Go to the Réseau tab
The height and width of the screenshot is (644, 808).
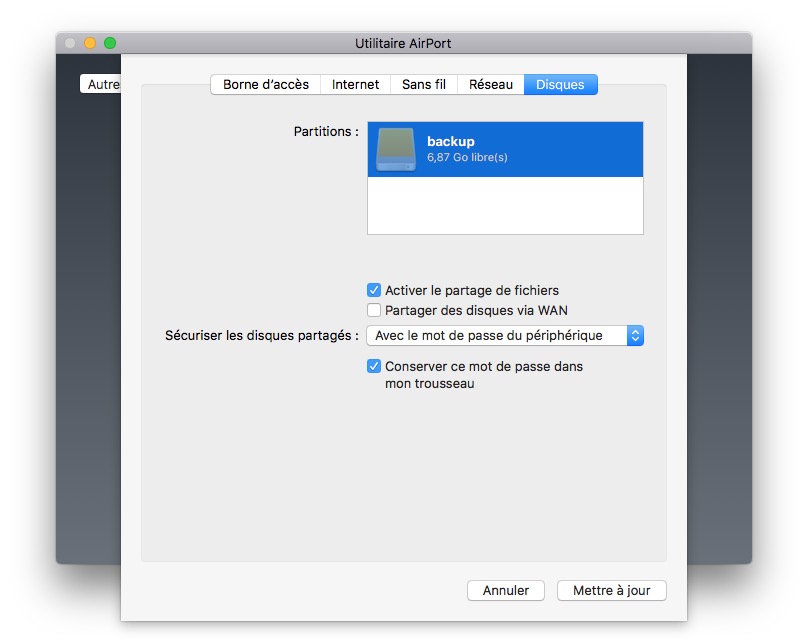(x=491, y=84)
